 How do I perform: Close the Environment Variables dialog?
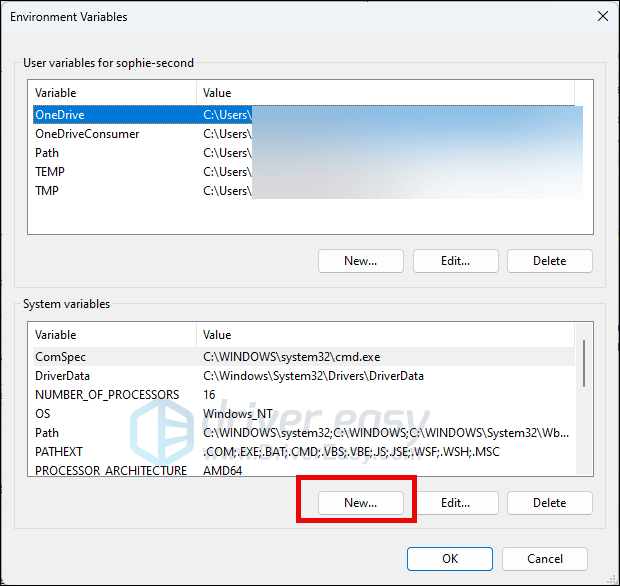click(602, 16)
